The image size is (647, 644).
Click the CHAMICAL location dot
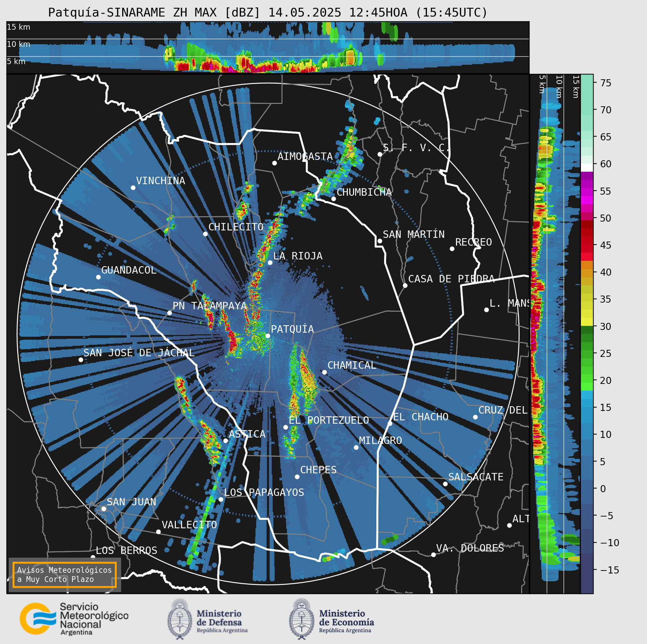pos(324,372)
